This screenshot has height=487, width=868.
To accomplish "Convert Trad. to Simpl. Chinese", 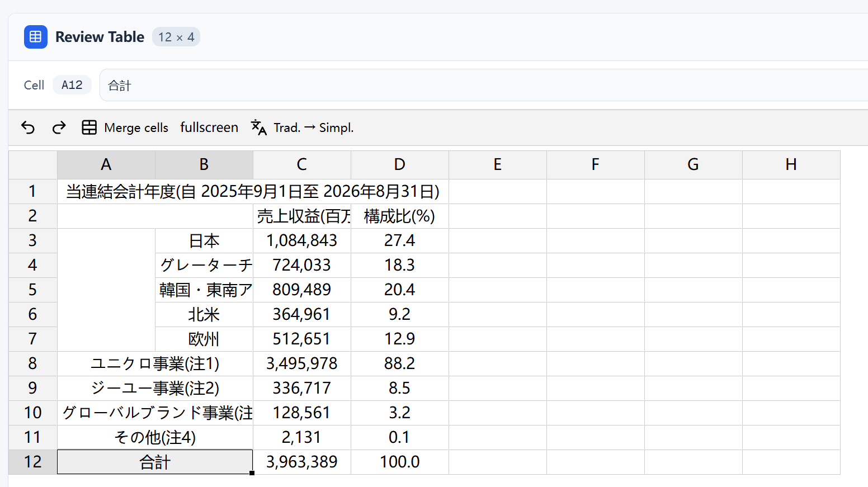I will point(302,127).
